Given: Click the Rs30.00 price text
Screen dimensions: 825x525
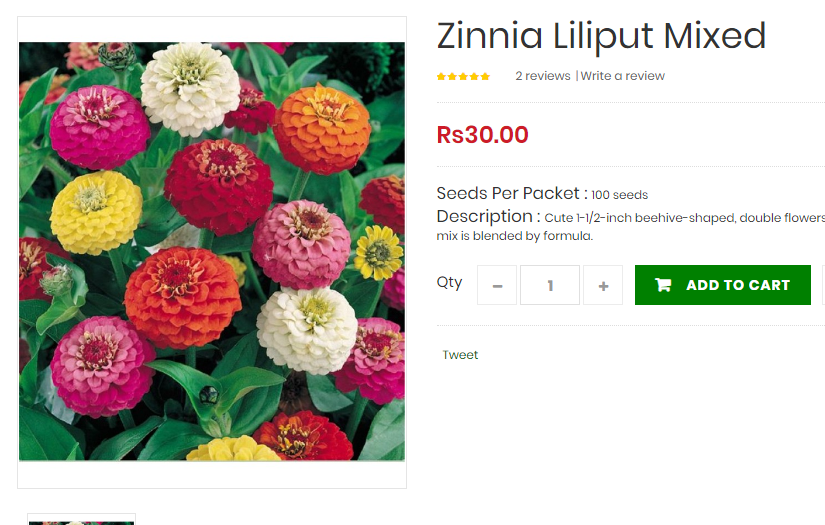Looking at the screenshot, I should tap(482, 135).
